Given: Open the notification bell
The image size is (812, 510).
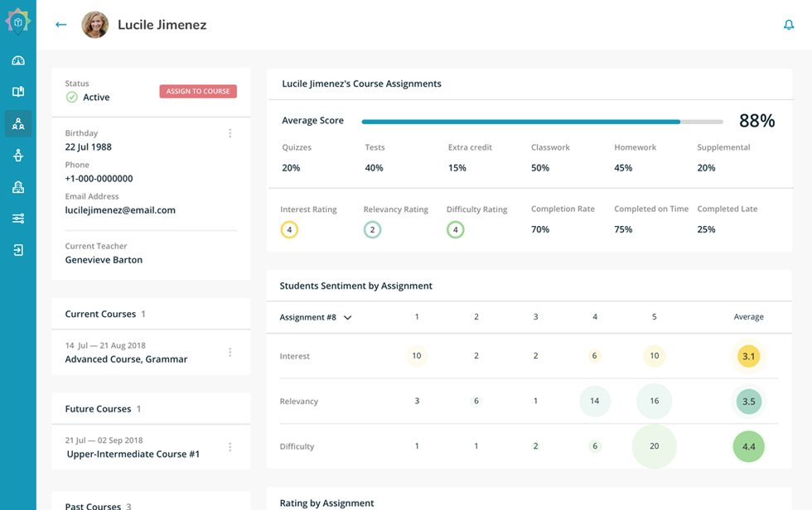Looking at the screenshot, I should 789,26.
